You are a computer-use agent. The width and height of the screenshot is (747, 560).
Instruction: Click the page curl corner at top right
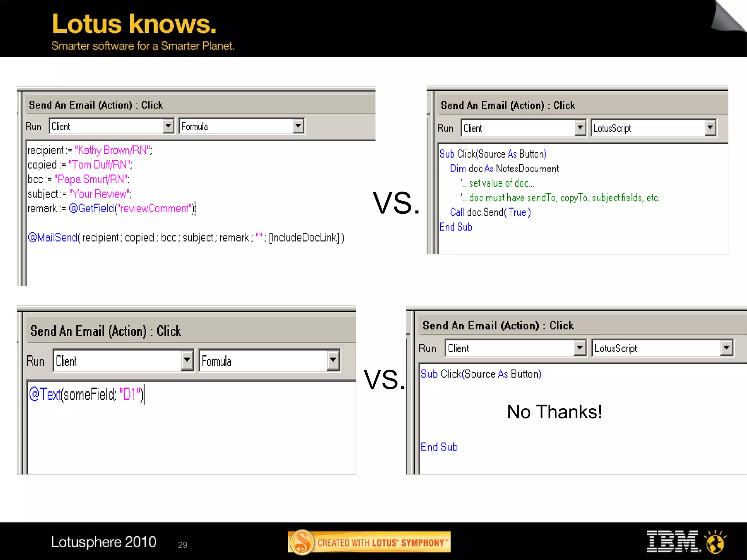click(728, 16)
